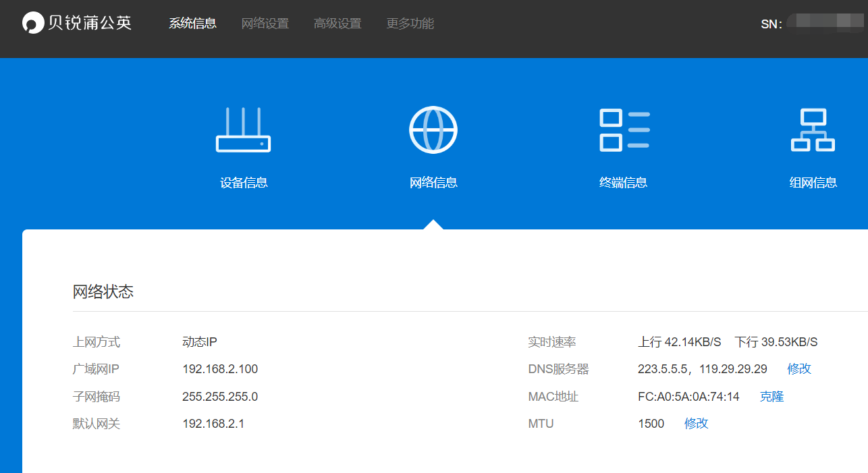Screen dimensions: 868x473
Task: Open the 高级设置 menu
Action: coord(337,22)
